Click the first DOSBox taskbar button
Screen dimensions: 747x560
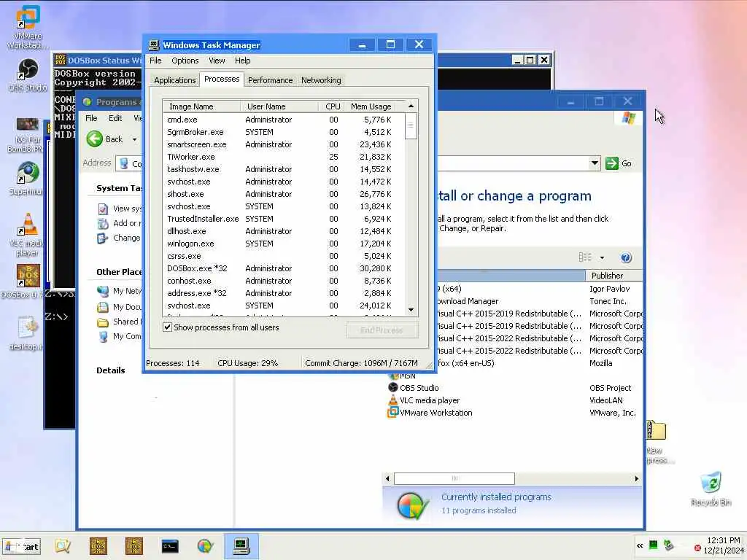pyautogui.click(x=98, y=545)
